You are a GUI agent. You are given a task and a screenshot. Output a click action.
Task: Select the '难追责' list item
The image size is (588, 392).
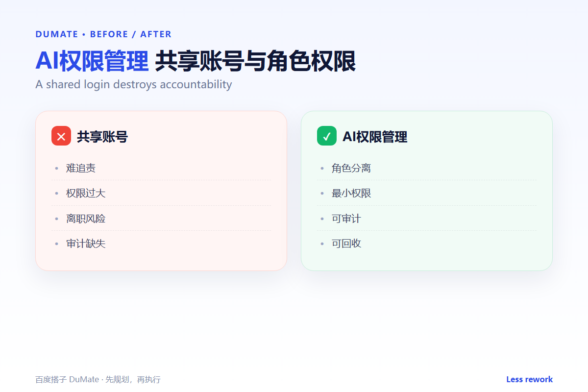(x=161, y=168)
